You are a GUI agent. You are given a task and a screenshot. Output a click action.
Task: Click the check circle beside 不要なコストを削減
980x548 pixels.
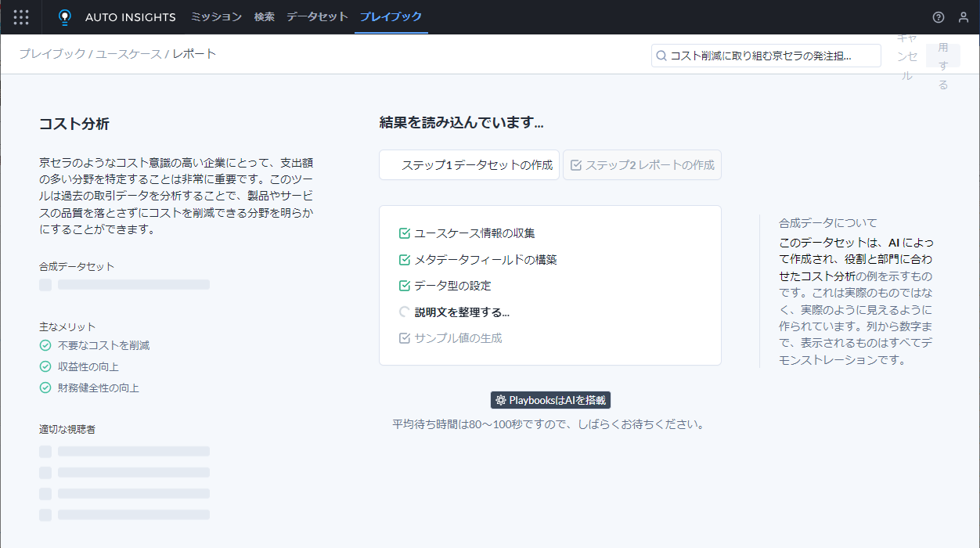pyautogui.click(x=45, y=345)
